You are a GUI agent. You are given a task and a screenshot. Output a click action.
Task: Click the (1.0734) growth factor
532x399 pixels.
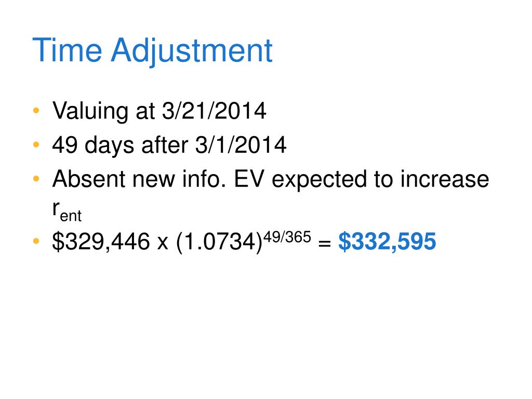tap(218, 243)
